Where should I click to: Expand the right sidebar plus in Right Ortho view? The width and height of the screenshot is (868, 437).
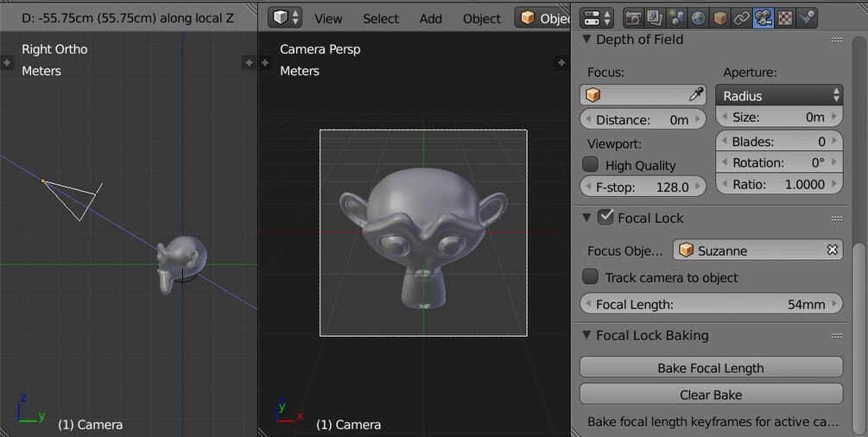(x=249, y=62)
